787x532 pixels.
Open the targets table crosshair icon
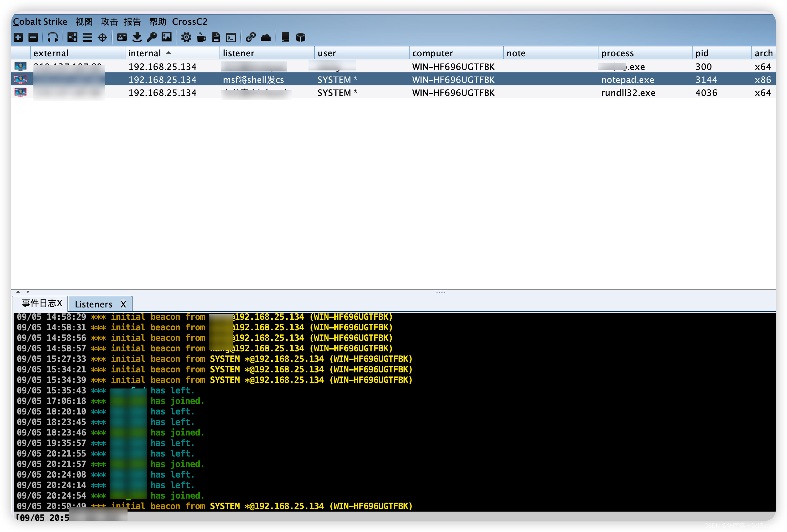click(102, 37)
